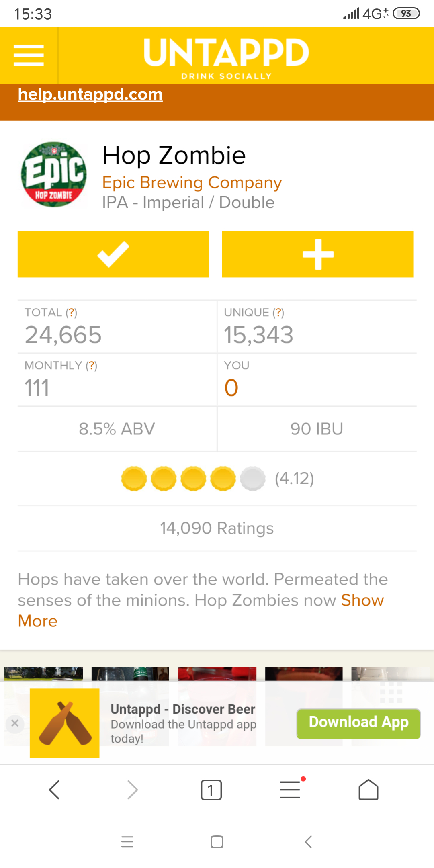434x868 pixels.
Task: Dismiss the Untappd app banner with X
Action: [x=15, y=723]
